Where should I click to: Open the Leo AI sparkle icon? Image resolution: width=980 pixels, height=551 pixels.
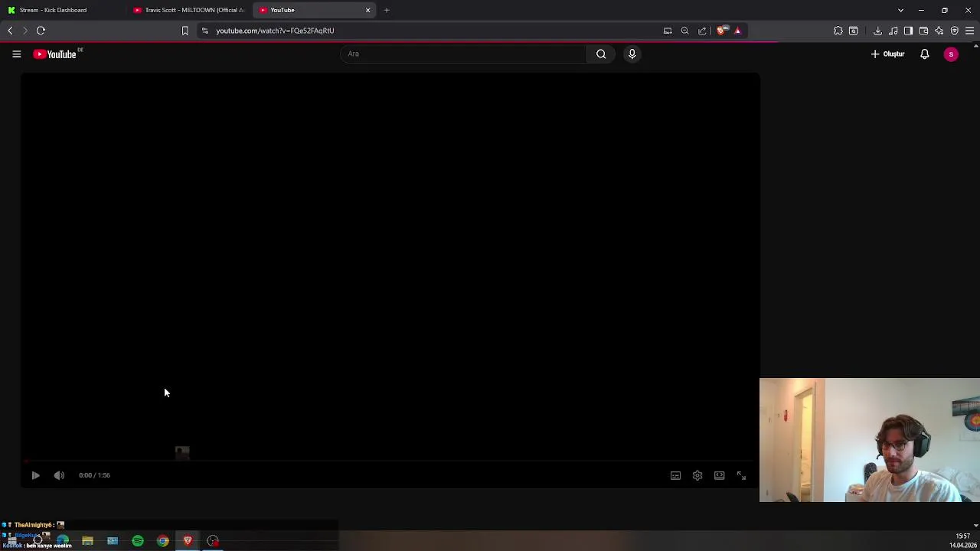point(939,31)
